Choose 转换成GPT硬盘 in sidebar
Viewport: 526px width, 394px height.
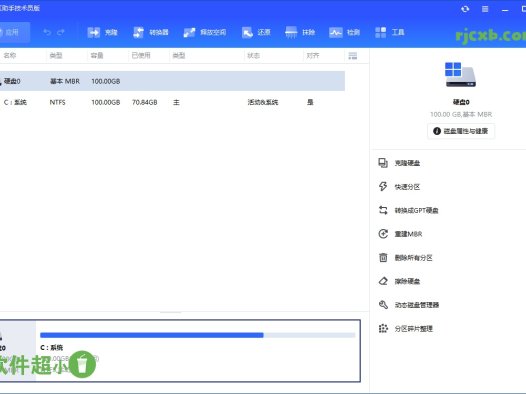408,210
